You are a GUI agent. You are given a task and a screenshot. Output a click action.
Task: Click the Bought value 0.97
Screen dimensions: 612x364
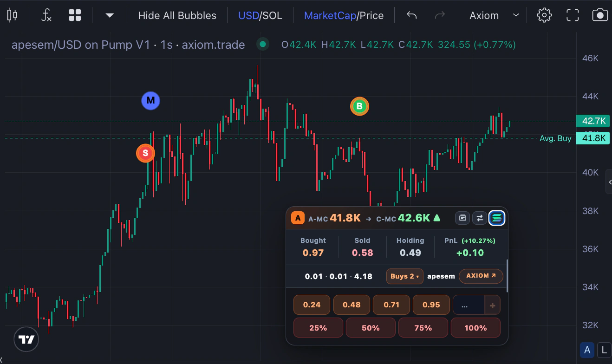(313, 253)
